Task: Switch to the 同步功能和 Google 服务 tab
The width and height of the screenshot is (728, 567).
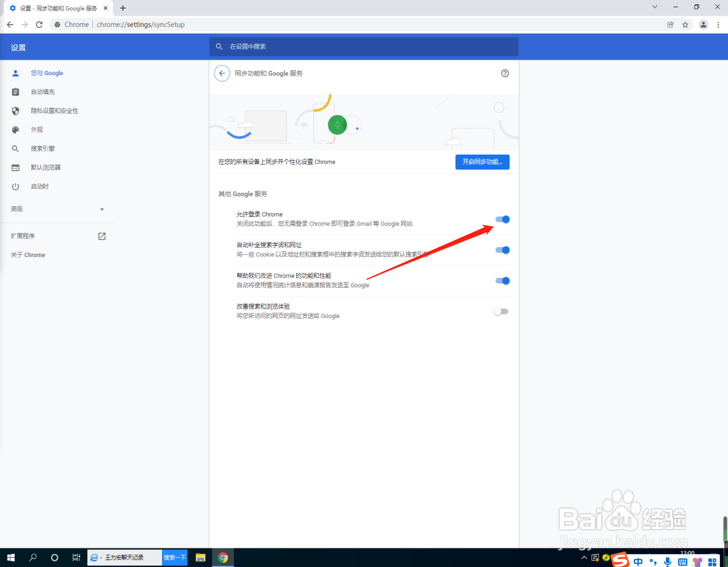Action: tap(55, 8)
